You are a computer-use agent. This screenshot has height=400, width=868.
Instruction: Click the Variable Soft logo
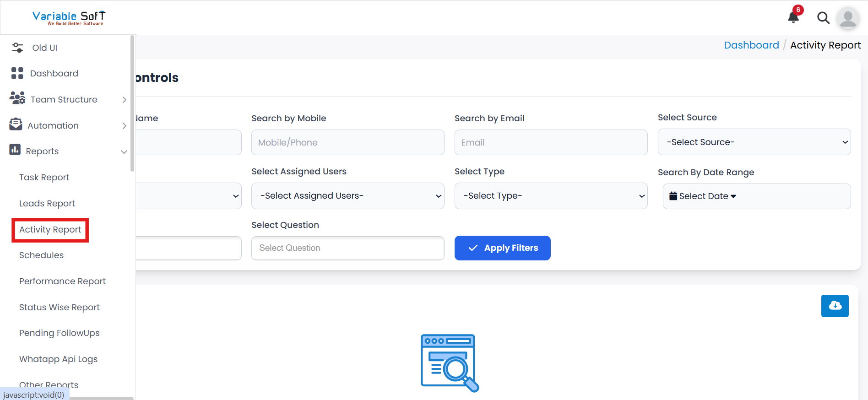[x=69, y=18]
